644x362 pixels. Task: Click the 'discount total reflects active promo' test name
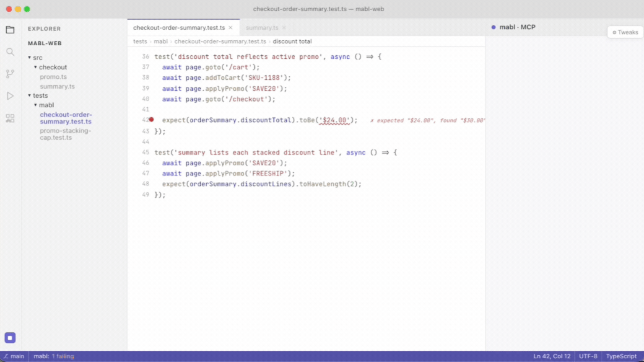[x=248, y=57]
